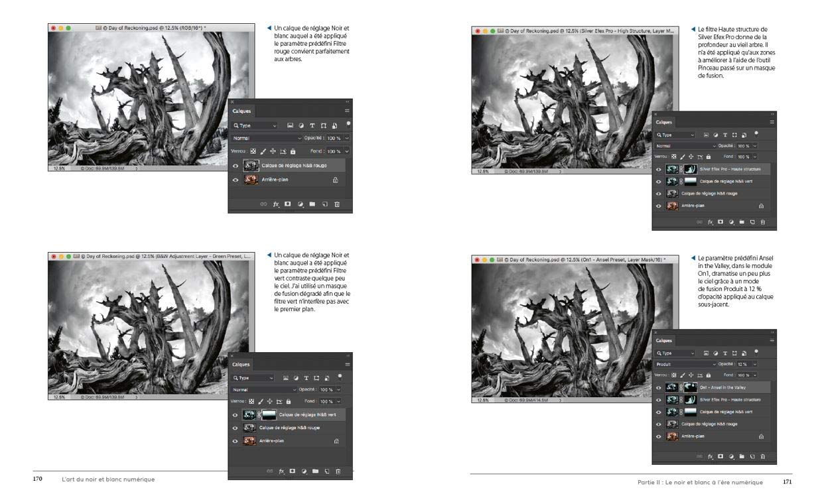Delete layer via trash icon in top-left Calques panel
Viewport: 816px width, 504px height.
point(337,204)
